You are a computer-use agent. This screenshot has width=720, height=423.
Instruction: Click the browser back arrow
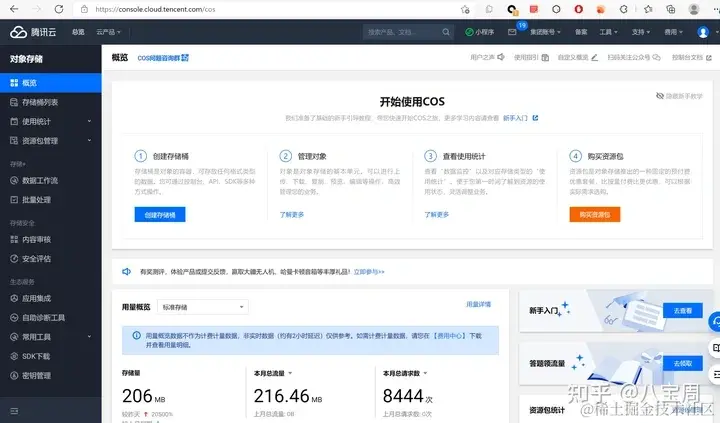tap(14, 9)
